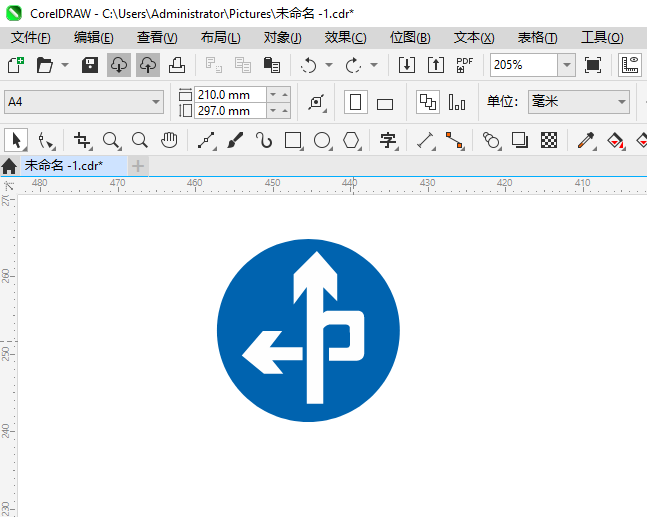Toggle full-screen preview icon
Screen dimensions: 647x517
(x=593, y=65)
